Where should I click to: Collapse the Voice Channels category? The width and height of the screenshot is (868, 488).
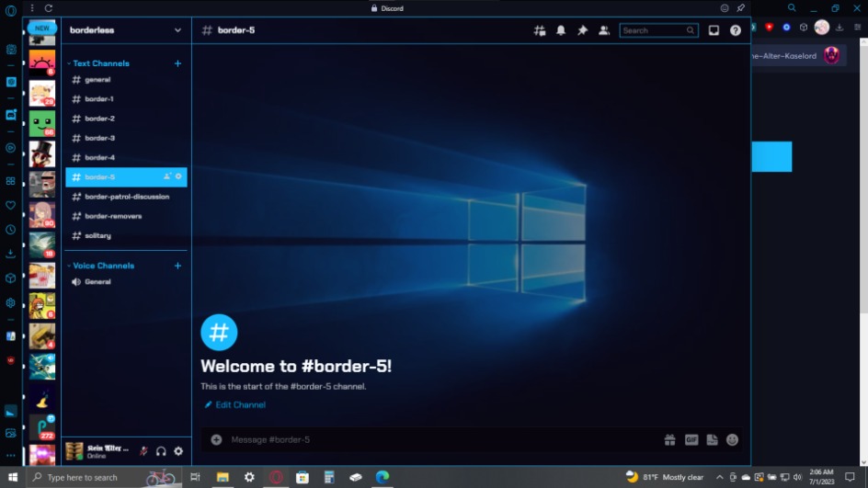[x=103, y=266]
